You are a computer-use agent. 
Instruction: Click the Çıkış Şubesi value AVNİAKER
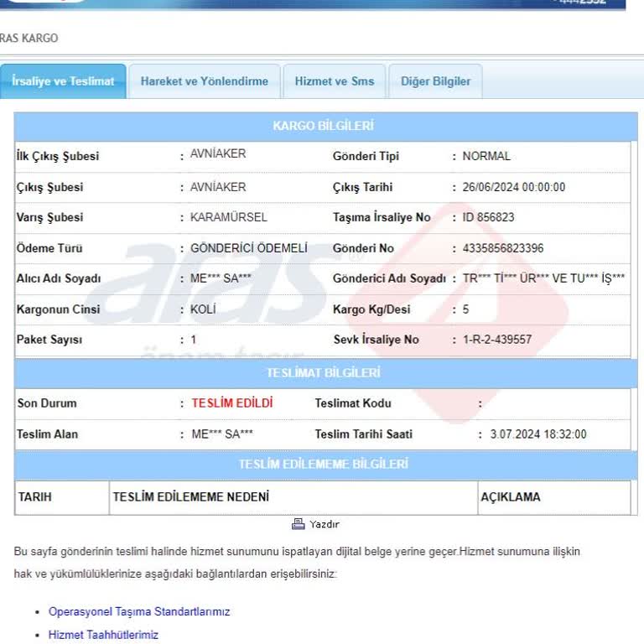coord(218,187)
